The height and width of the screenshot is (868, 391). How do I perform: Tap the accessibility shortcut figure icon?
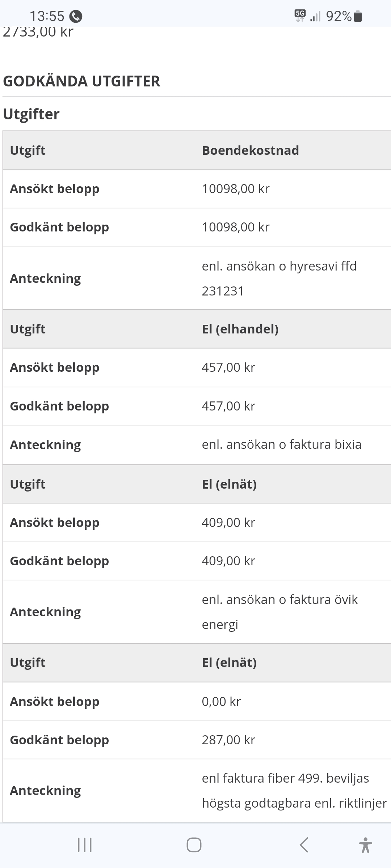pos(365,845)
